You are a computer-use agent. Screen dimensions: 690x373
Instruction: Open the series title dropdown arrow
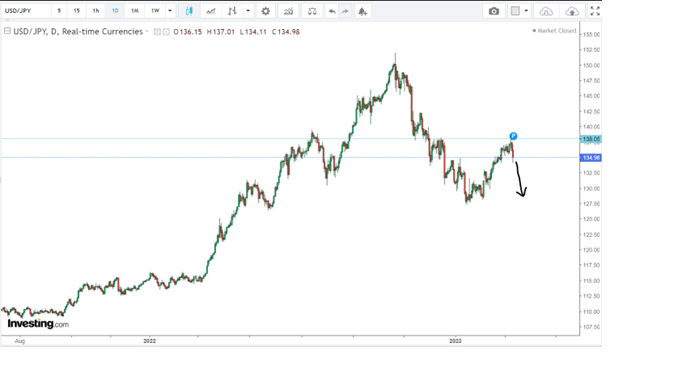(x=147, y=32)
